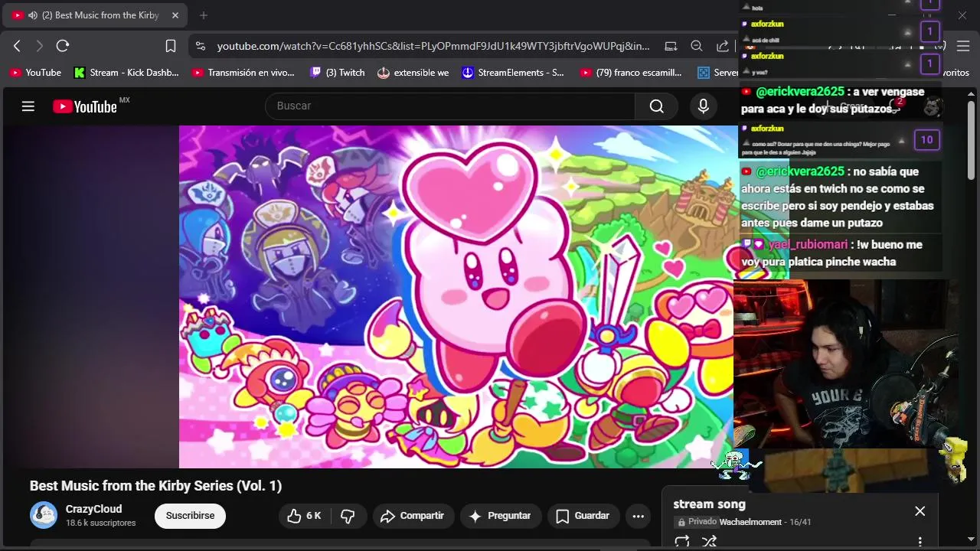Viewport: 980px width, 551px height.
Task: Click the zoom magnifier icon in address bar
Action: click(x=697, y=46)
